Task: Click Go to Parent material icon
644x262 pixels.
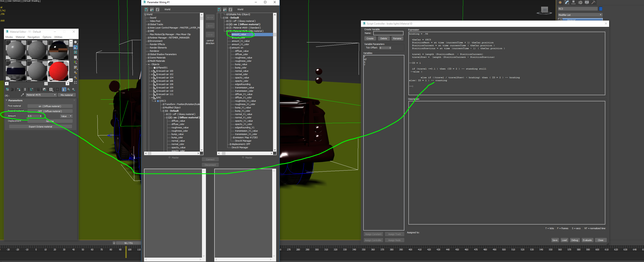Action: point(69,89)
